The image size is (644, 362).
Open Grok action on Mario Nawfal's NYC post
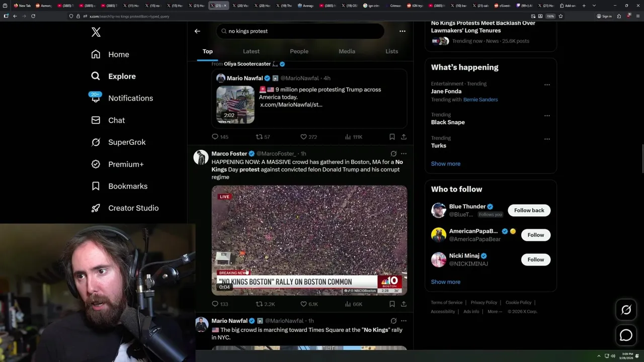[x=393, y=321]
